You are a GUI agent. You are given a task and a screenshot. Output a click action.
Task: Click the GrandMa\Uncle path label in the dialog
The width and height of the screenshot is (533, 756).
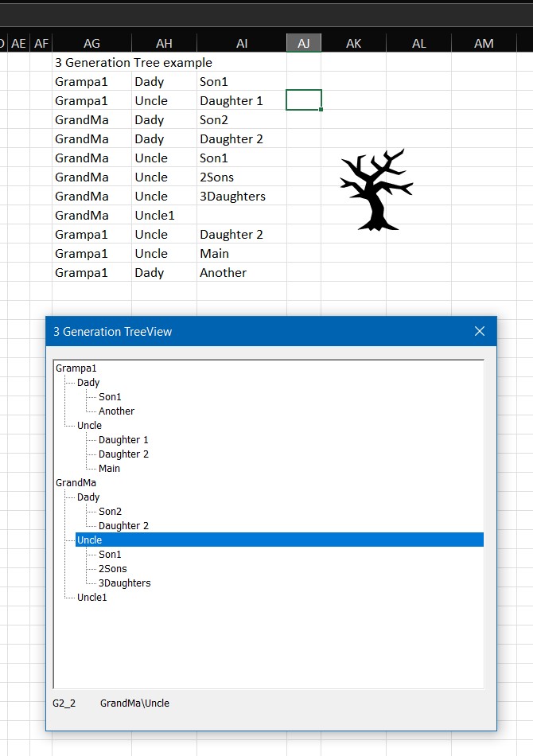[x=134, y=703]
